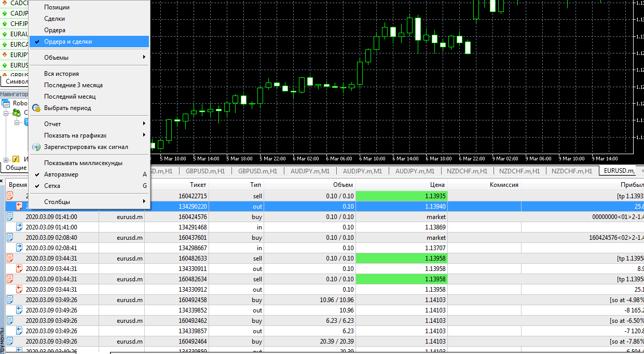This screenshot has width=644, height=354.
Task: Click the red down arrow beside EURJP symbol
Action: [x=5, y=55]
